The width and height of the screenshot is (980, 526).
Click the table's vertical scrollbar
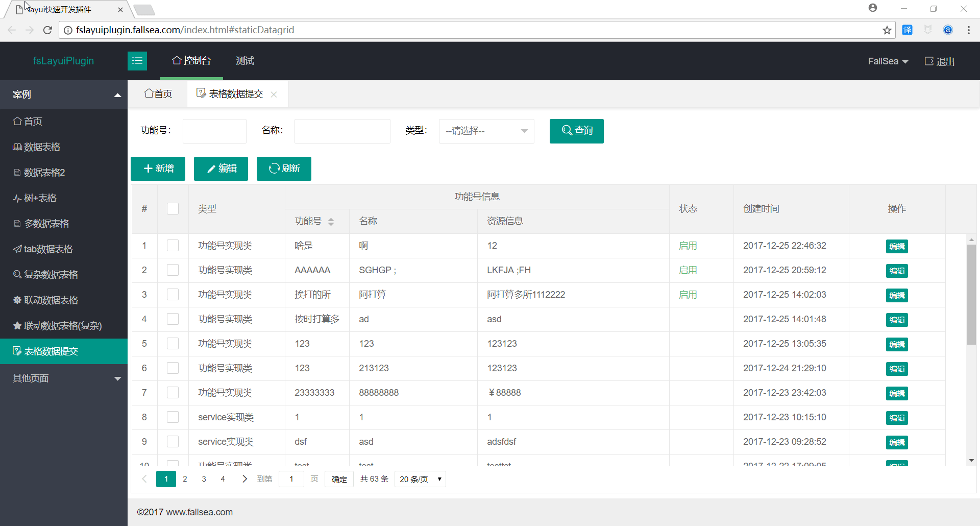[971, 296]
